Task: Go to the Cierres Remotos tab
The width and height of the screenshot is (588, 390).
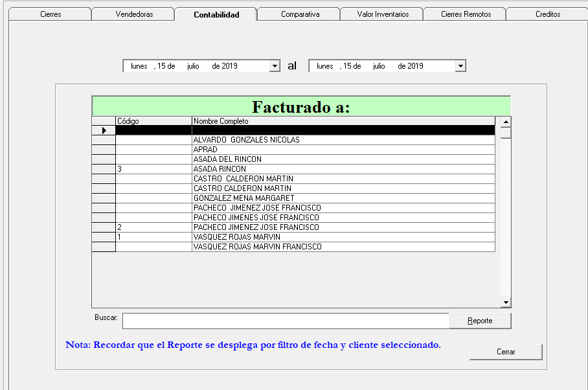Action: pyautogui.click(x=466, y=14)
